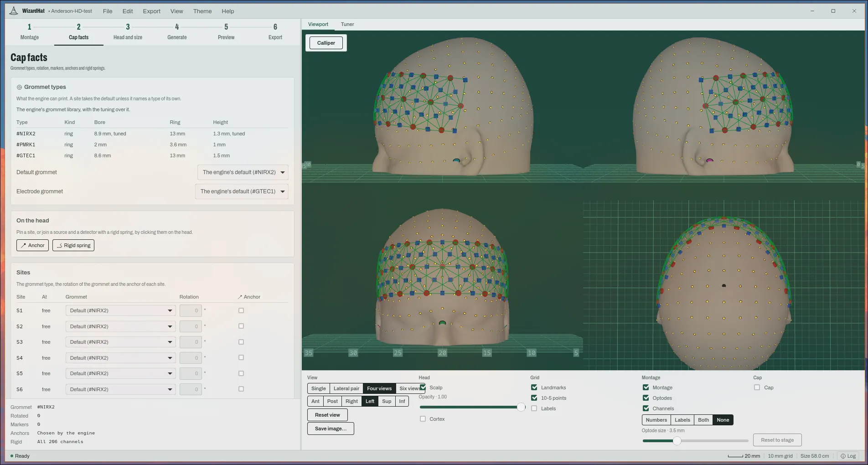
Task: Open the Log panel
Action: [848, 456]
